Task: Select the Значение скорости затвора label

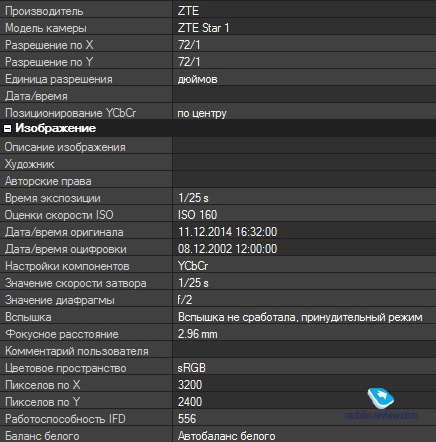Action: (x=76, y=283)
